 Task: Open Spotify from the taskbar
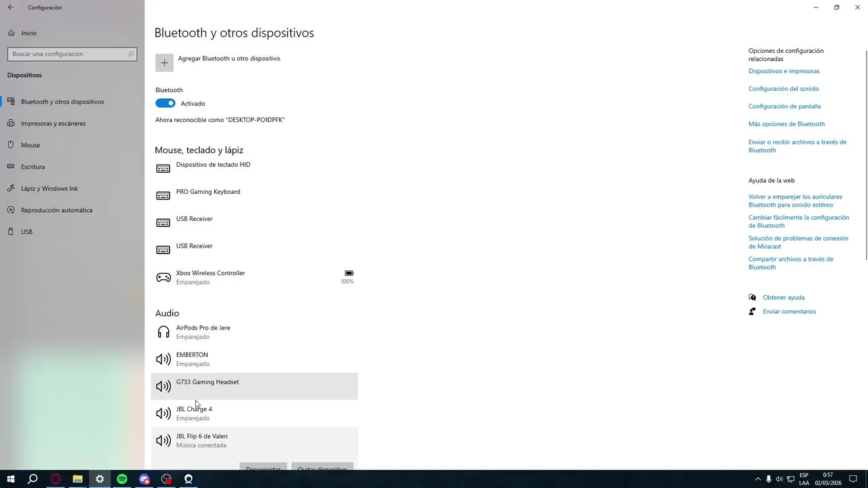tap(122, 479)
